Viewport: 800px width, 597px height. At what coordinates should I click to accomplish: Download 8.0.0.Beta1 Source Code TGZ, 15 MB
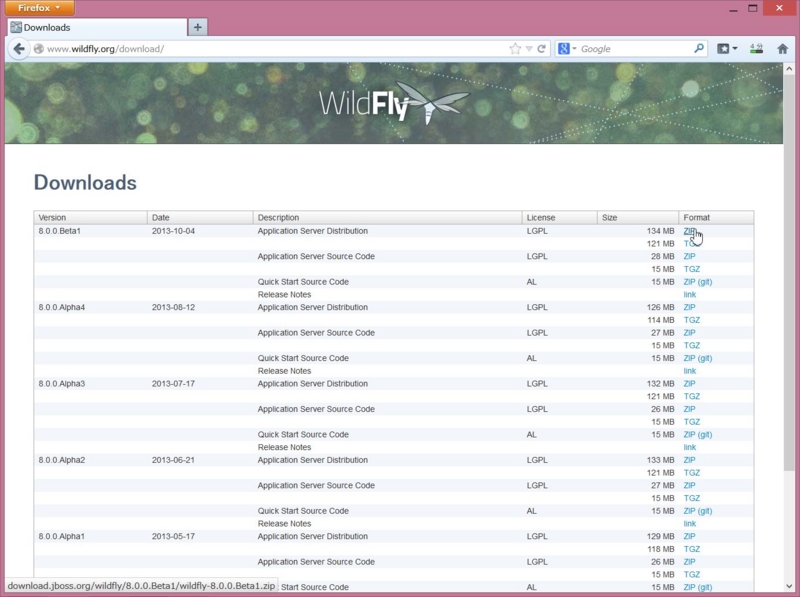point(692,269)
